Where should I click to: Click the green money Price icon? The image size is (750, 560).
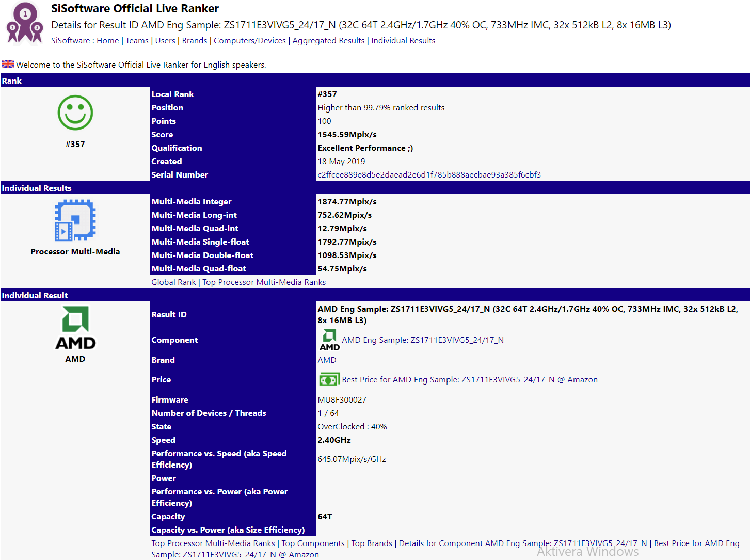coord(329,380)
